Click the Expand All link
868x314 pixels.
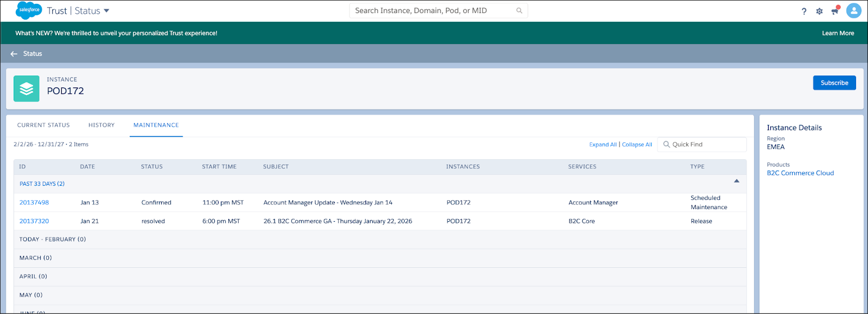[603, 145]
